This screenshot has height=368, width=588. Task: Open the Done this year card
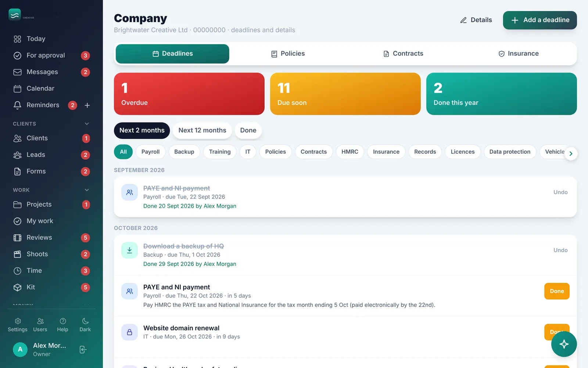coord(502,94)
